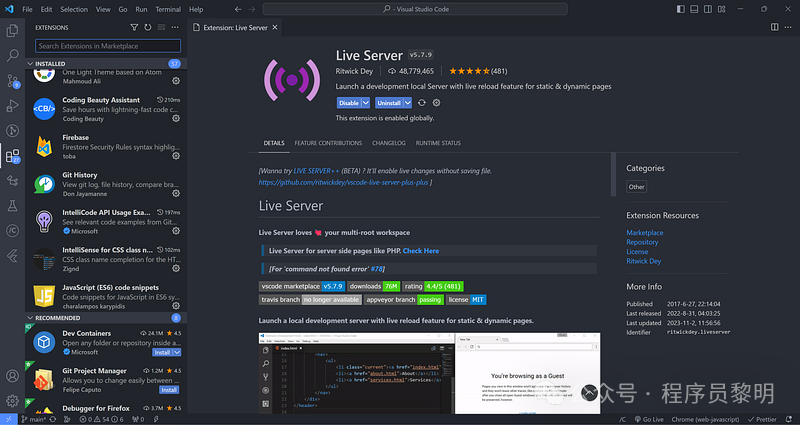Switch to the Changelog tab

(x=389, y=143)
